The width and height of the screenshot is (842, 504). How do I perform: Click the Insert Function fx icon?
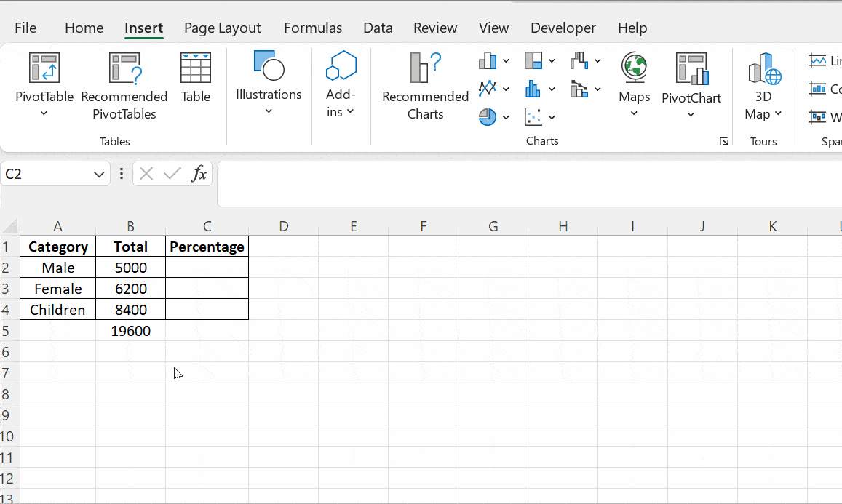click(199, 174)
